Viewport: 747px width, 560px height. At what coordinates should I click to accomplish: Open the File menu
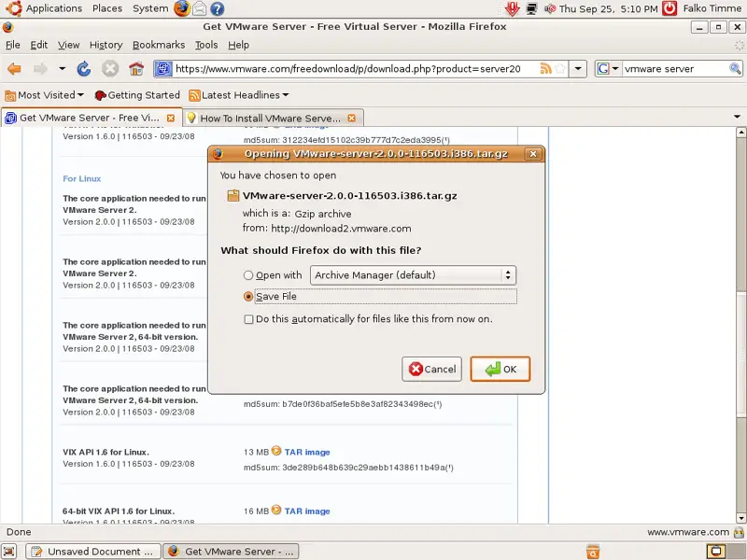tap(13, 45)
